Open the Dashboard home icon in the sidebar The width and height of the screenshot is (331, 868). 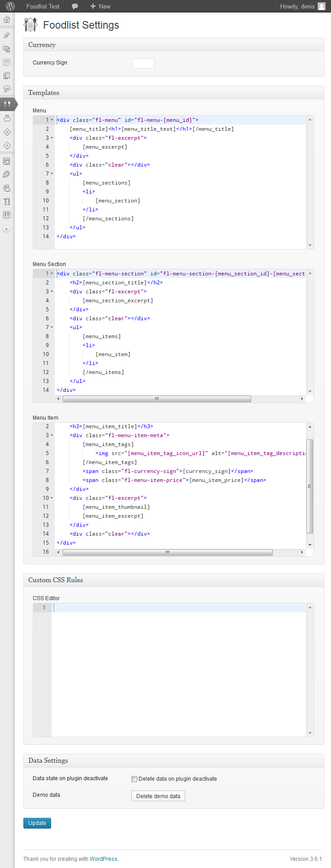tap(7, 20)
